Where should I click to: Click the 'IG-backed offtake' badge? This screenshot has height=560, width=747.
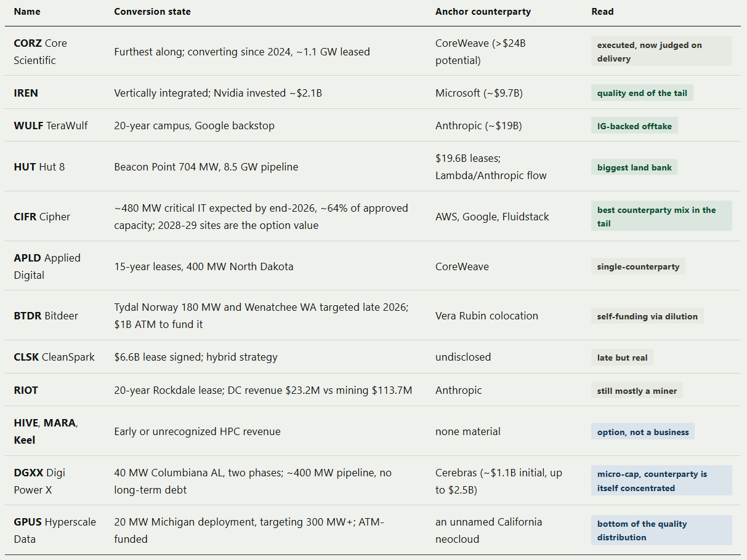[634, 126]
